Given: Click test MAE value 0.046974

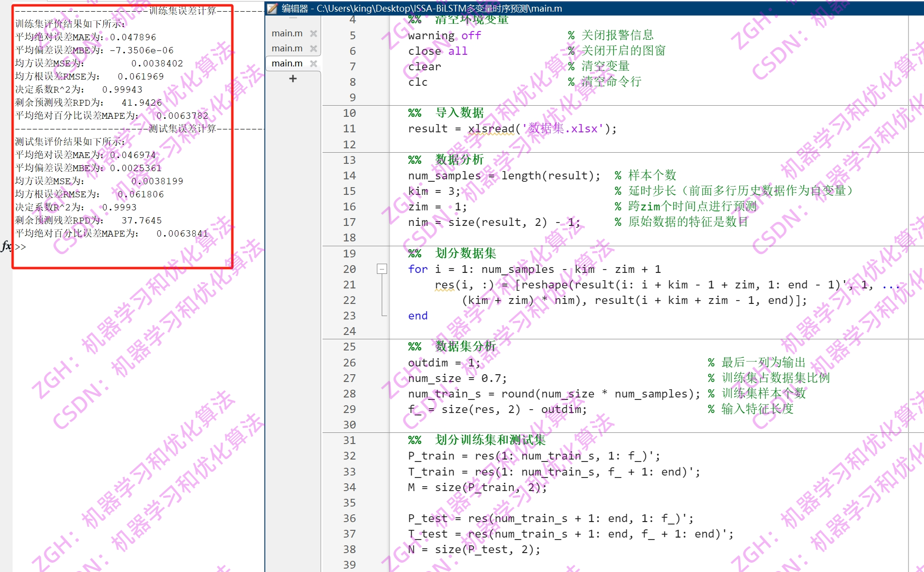Looking at the screenshot, I should [x=133, y=155].
